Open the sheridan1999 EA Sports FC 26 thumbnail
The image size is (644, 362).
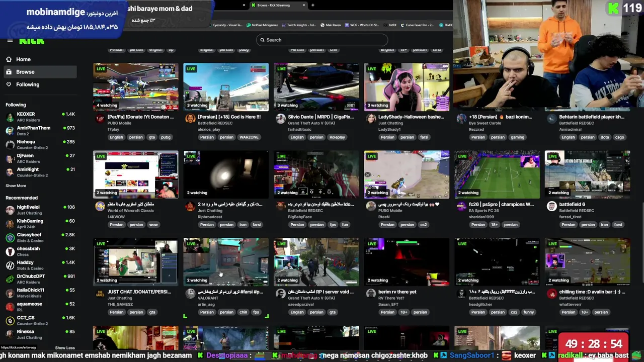tap(497, 174)
